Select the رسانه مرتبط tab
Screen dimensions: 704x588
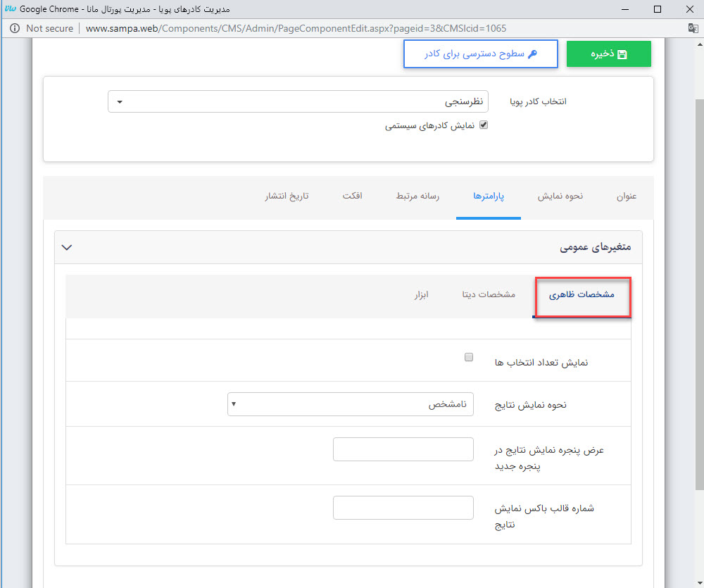coord(417,196)
